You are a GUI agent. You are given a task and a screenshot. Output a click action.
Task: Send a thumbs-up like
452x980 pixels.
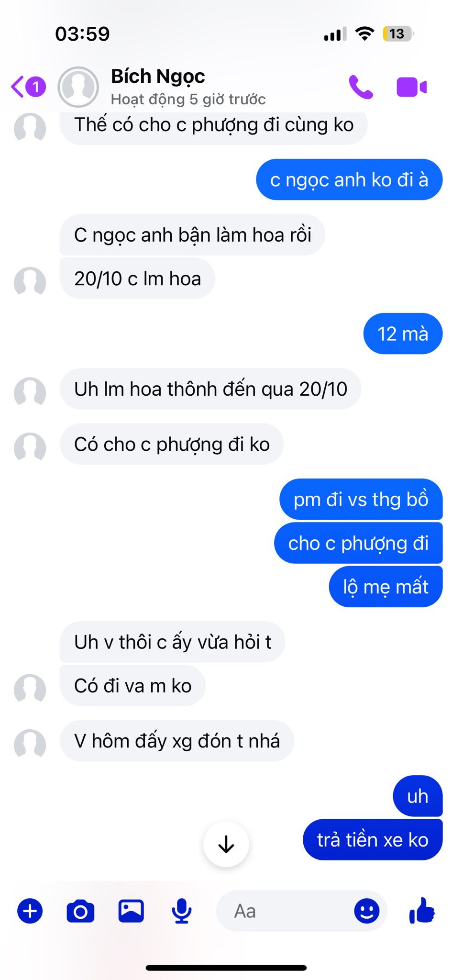coord(422,910)
